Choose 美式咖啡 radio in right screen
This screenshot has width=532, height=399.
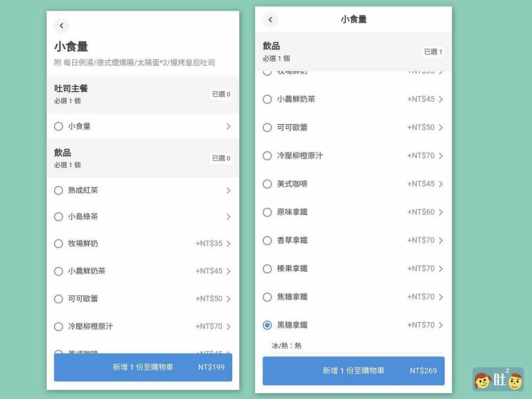267,184
